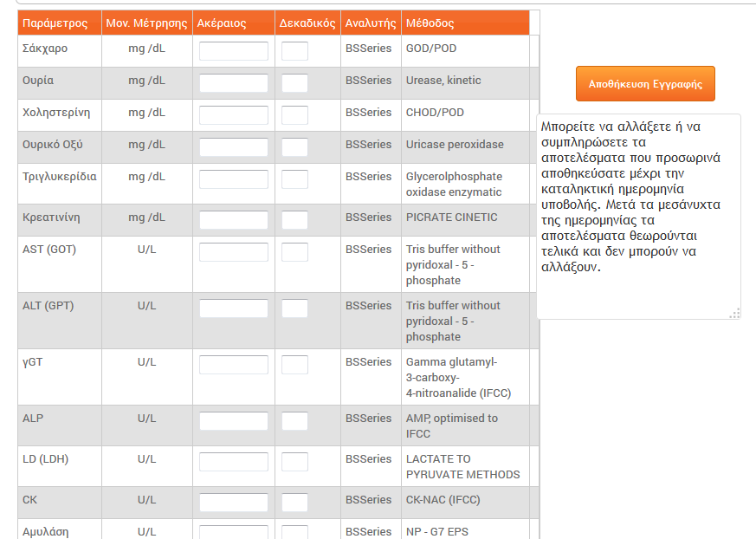Focus the Αμυλάση integer field

pos(233,532)
